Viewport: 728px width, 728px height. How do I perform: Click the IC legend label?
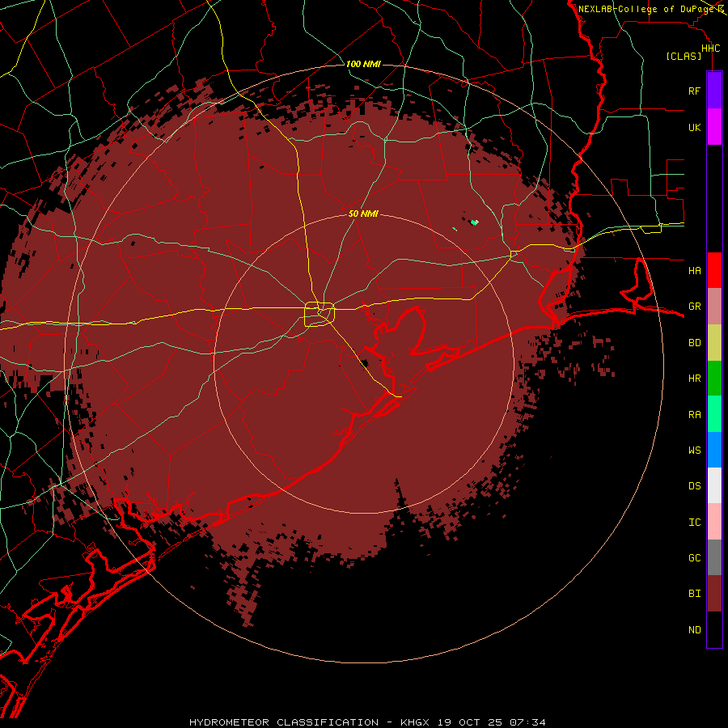[x=695, y=522]
